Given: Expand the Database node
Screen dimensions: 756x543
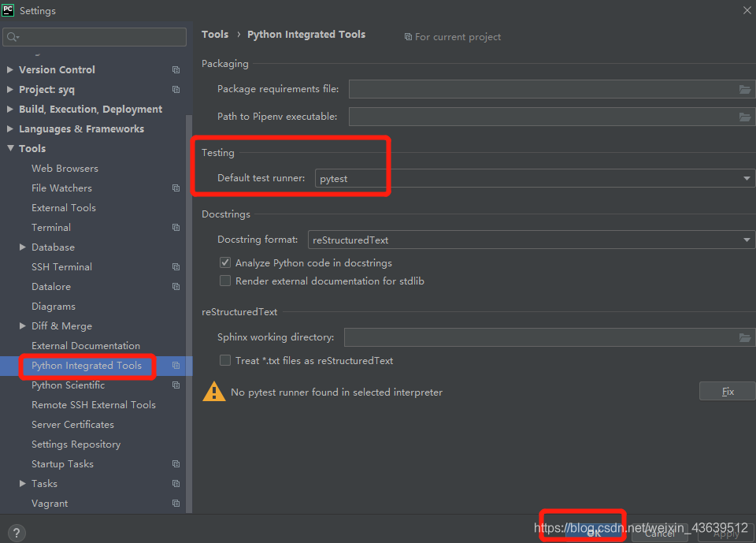Looking at the screenshot, I should pos(23,247).
